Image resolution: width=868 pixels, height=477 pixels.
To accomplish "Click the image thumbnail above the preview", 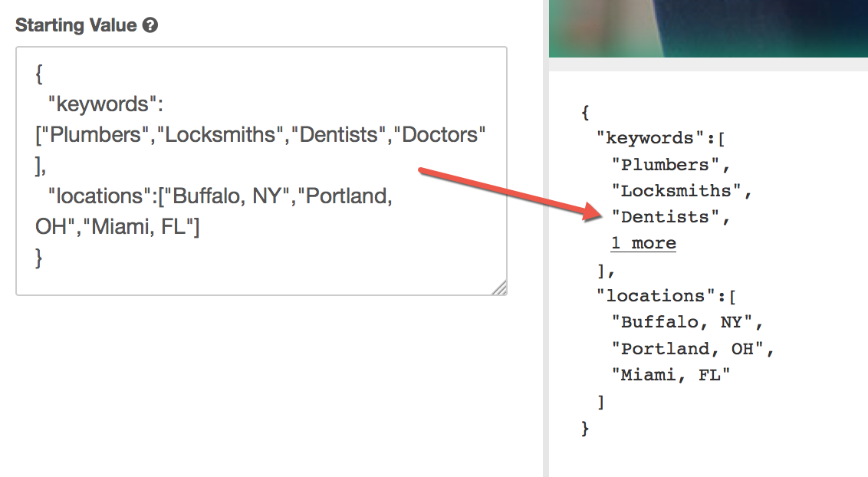I will click(709, 28).
